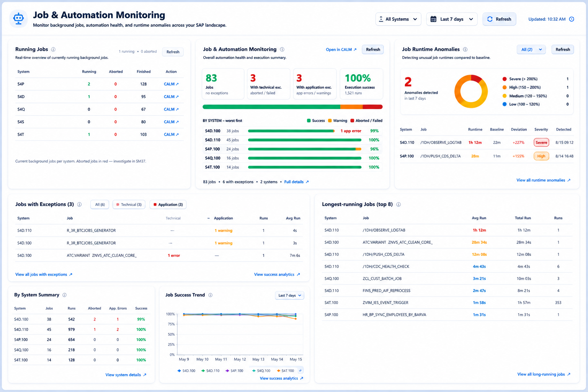Click the info icon beside Jobs with Exceptions
This screenshot has height=392, width=588.
(79, 204)
